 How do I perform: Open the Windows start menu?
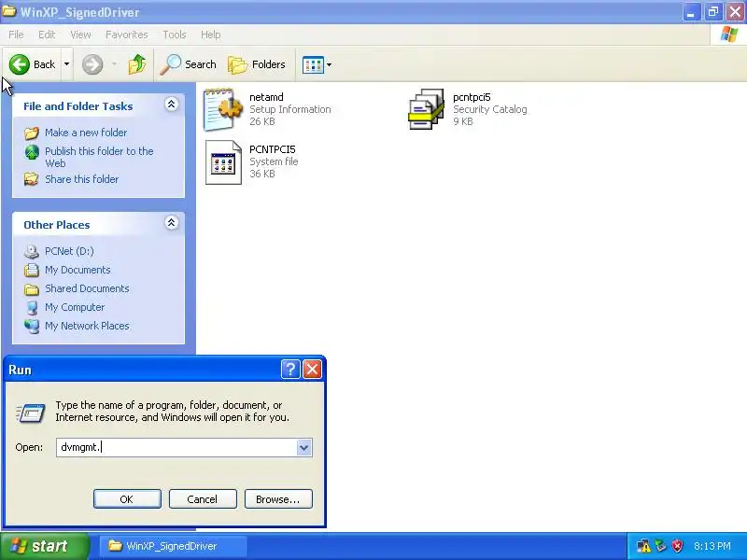point(44,546)
